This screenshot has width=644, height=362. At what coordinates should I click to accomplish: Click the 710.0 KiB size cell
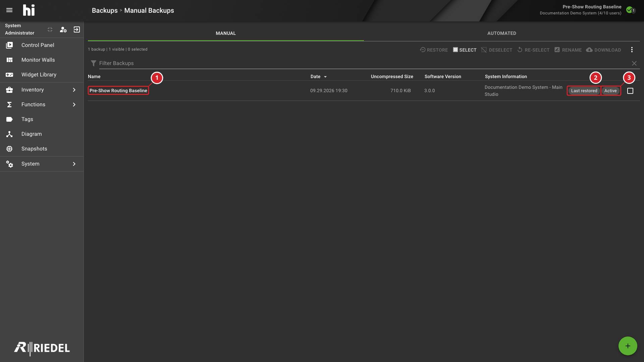(x=400, y=91)
